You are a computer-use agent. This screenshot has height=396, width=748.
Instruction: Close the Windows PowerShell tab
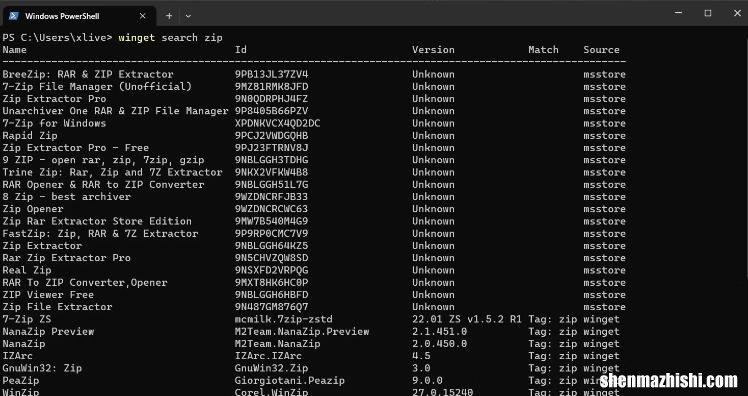(142, 16)
